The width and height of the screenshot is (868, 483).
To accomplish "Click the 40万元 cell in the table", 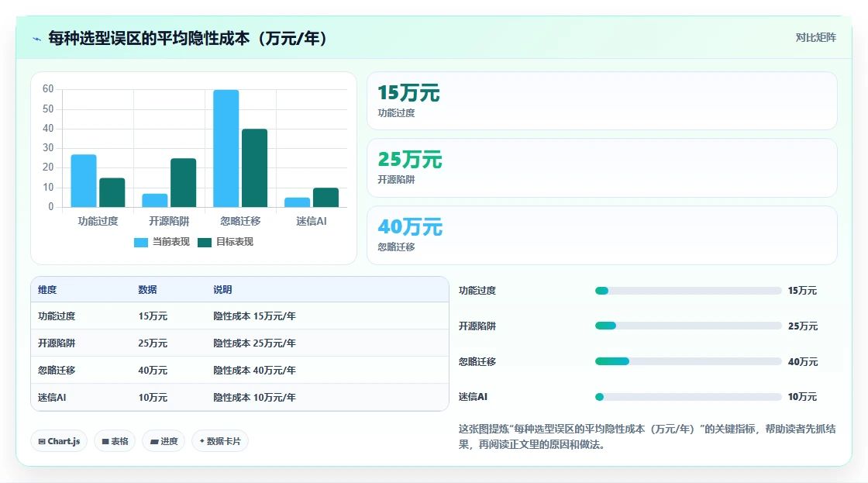I will (153, 370).
